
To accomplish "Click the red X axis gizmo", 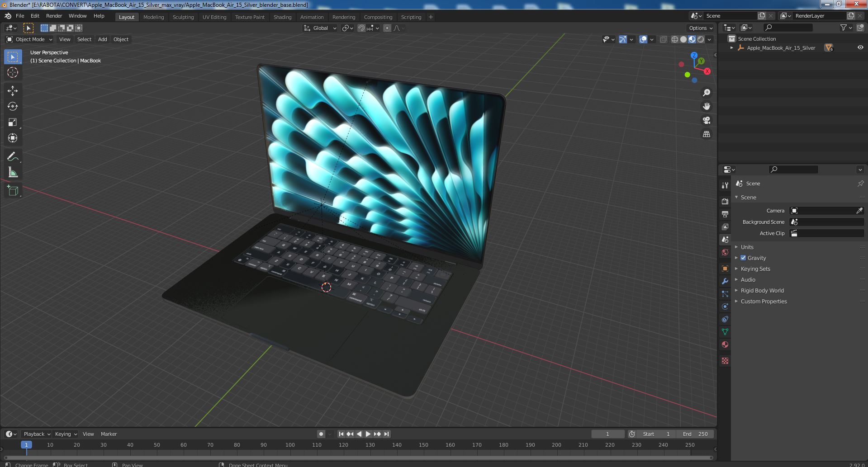I will pos(707,71).
